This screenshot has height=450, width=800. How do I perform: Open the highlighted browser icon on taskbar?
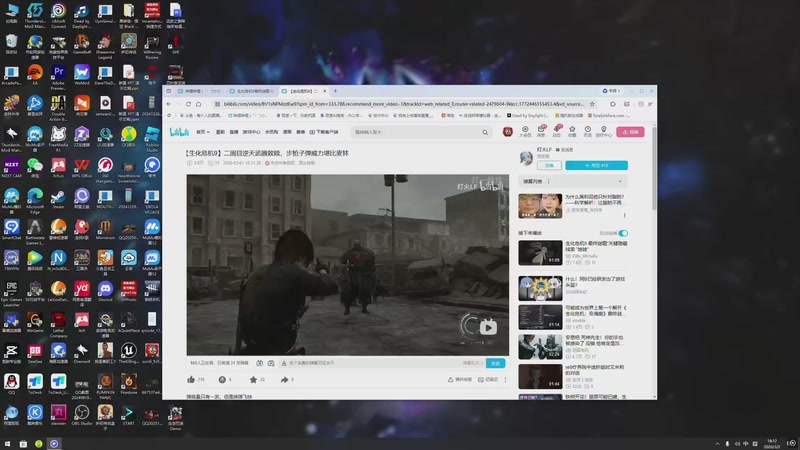(x=54, y=444)
